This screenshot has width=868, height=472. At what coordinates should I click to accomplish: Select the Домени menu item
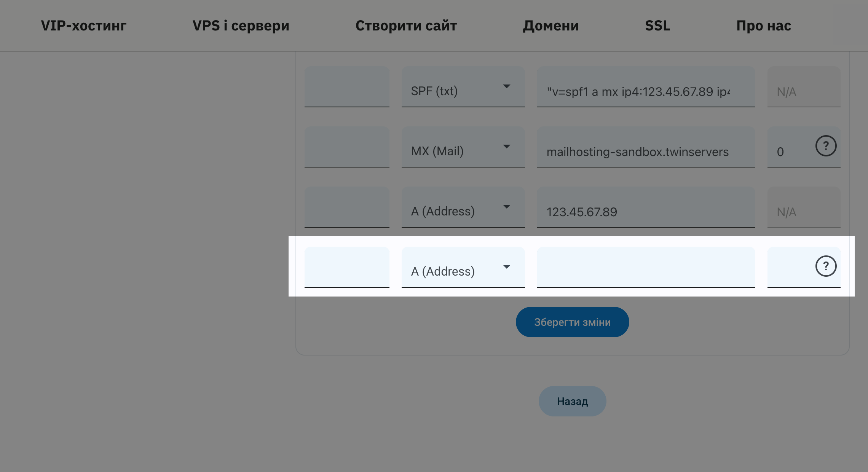coord(551,26)
